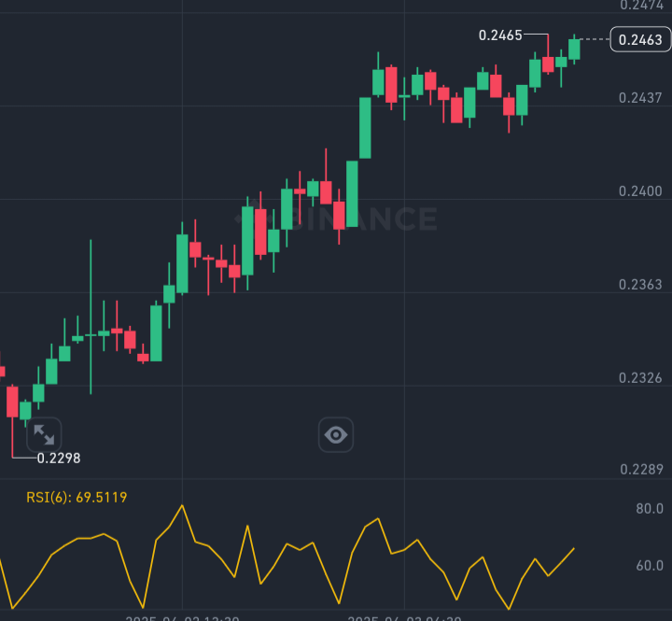
Task: Select the low marker label 0.2298
Action: click(59, 458)
